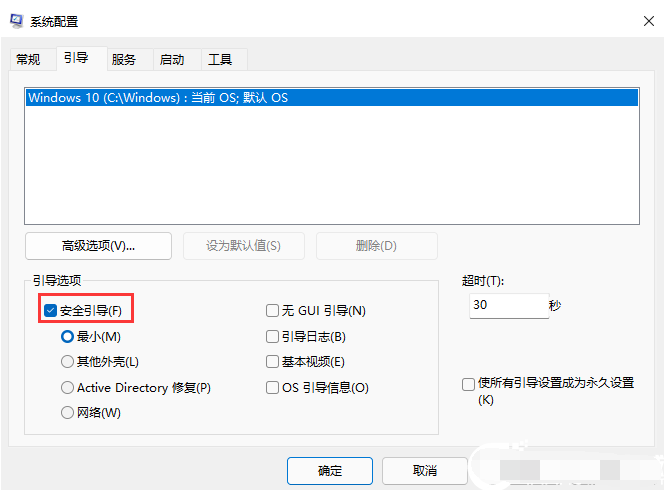Enable 无 GUI 引导 checkbox

272,311
